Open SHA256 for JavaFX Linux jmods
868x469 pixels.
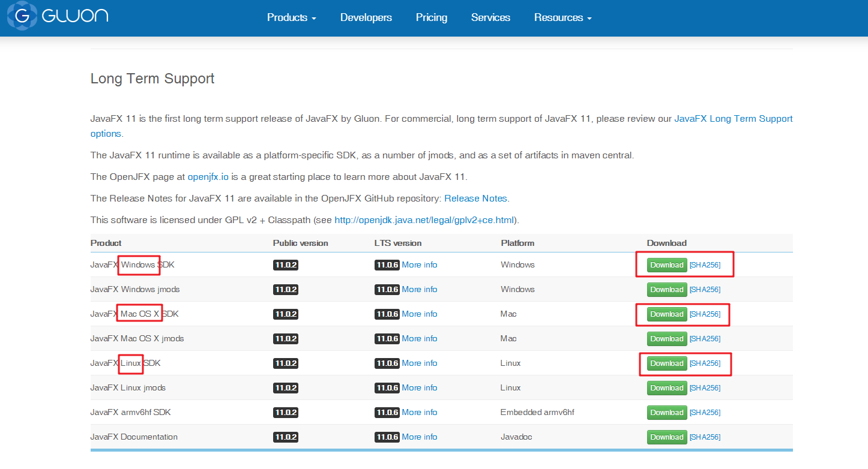705,388
